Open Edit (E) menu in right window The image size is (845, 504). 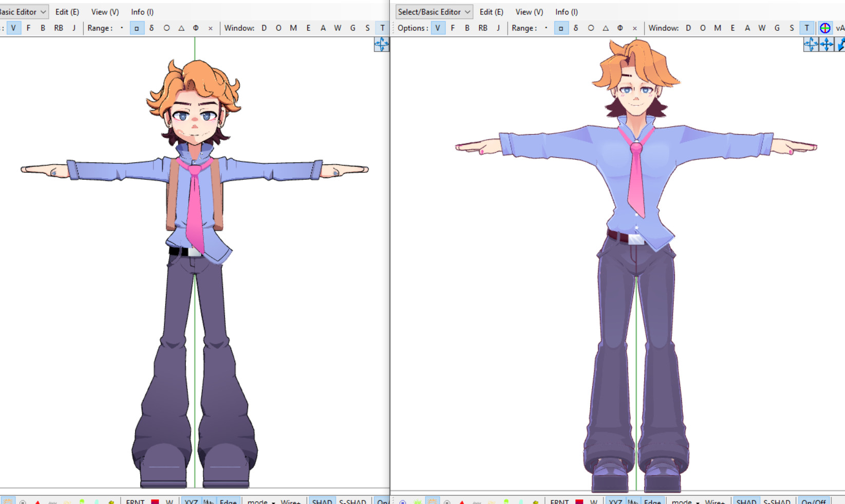(x=491, y=12)
